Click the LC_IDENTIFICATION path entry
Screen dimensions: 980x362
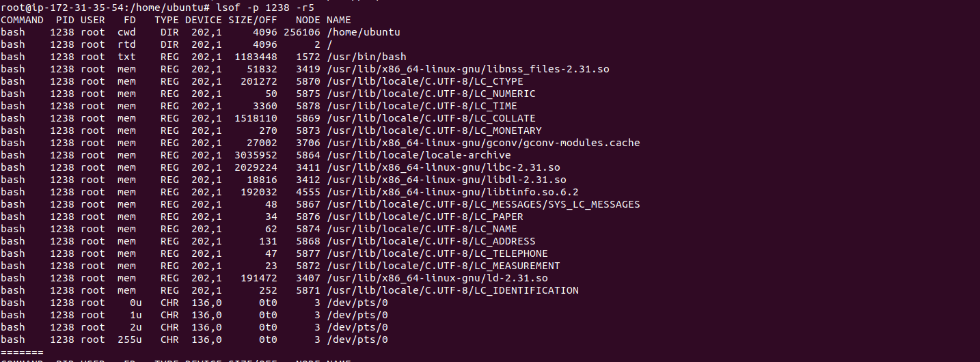pyautogui.click(x=452, y=290)
